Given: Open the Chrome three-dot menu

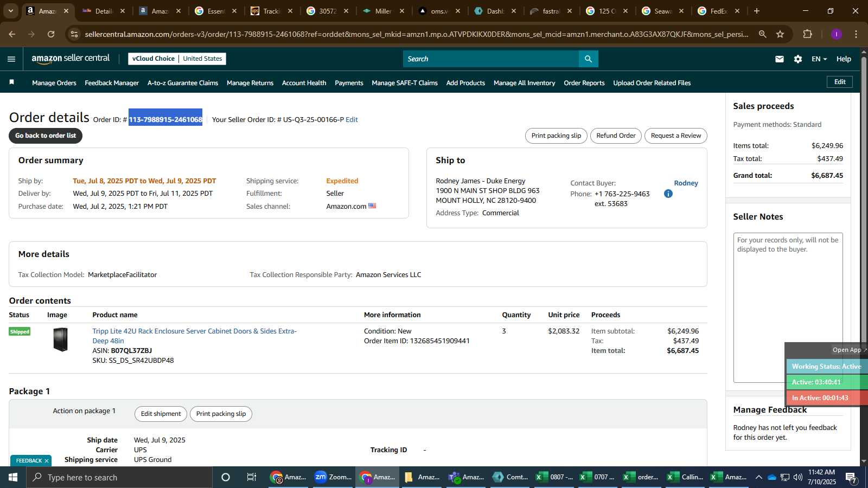Looking at the screenshot, I should click(856, 34).
